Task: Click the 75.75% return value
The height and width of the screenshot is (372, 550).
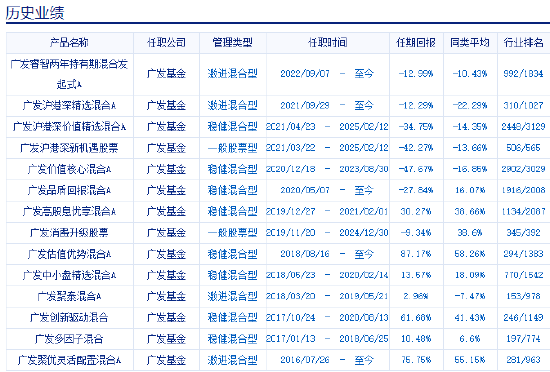Action: pyautogui.click(x=416, y=360)
